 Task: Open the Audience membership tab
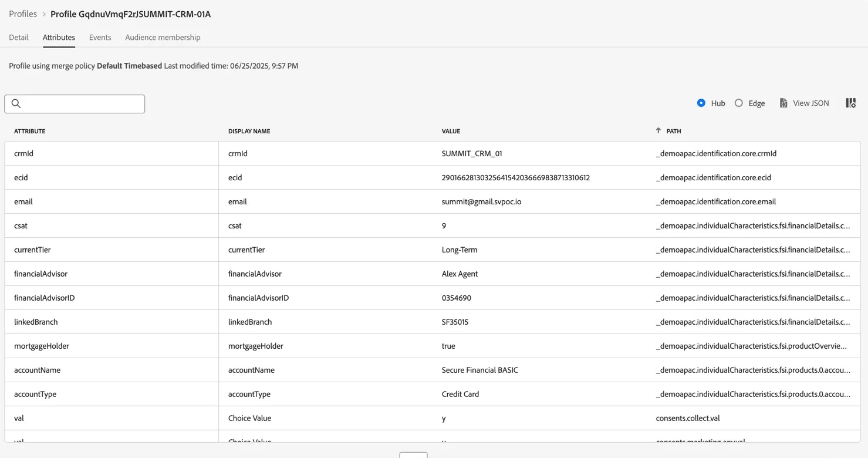(163, 37)
